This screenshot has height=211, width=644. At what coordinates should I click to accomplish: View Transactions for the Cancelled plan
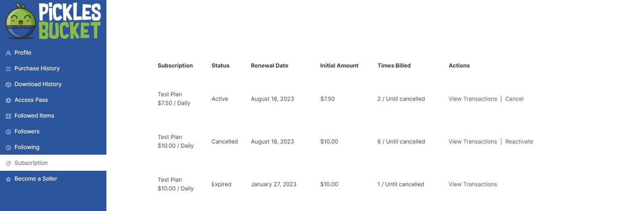tap(473, 142)
